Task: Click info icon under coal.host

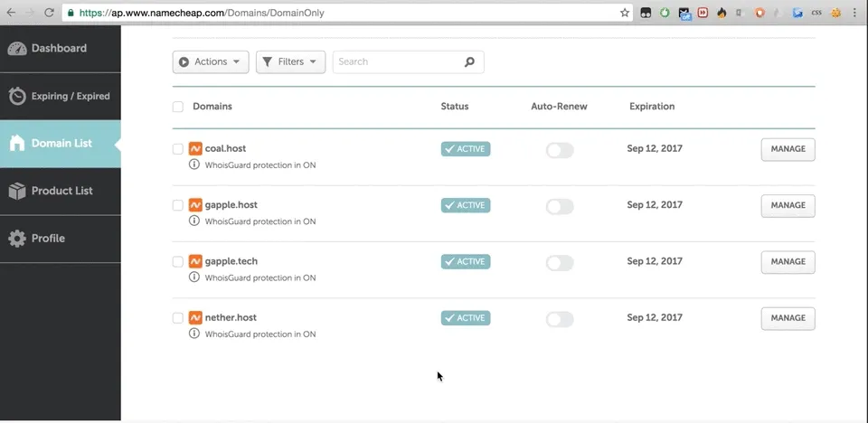Action: point(193,164)
